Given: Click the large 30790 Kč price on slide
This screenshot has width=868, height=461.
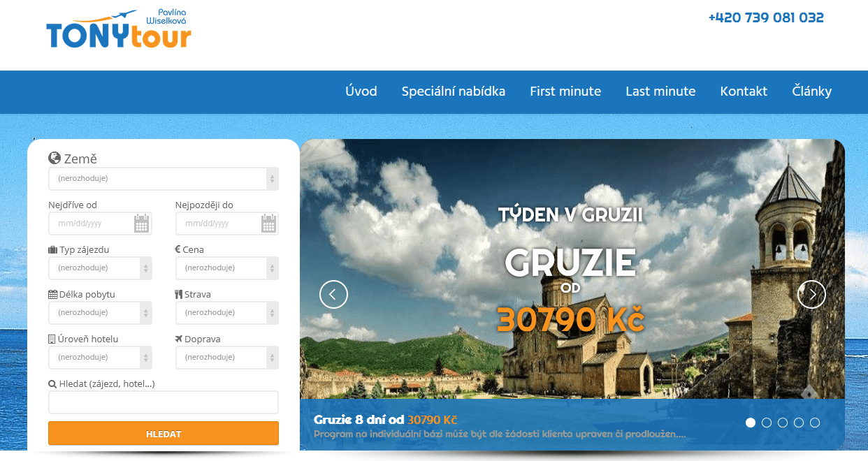Looking at the screenshot, I should point(570,319).
